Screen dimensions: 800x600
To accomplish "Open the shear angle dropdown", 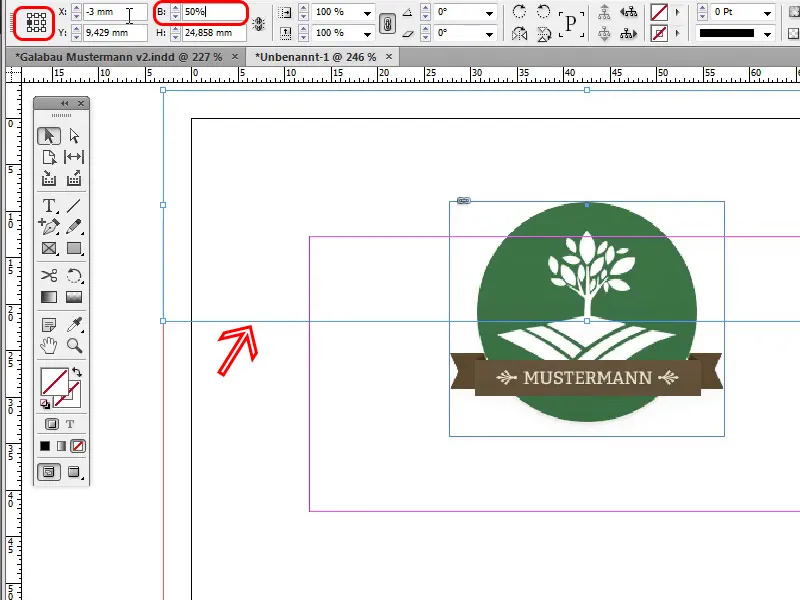I will coord(489,34).
